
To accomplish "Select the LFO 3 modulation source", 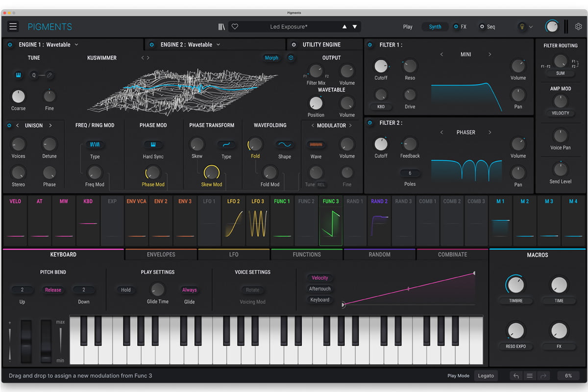I will coord(258,220).
